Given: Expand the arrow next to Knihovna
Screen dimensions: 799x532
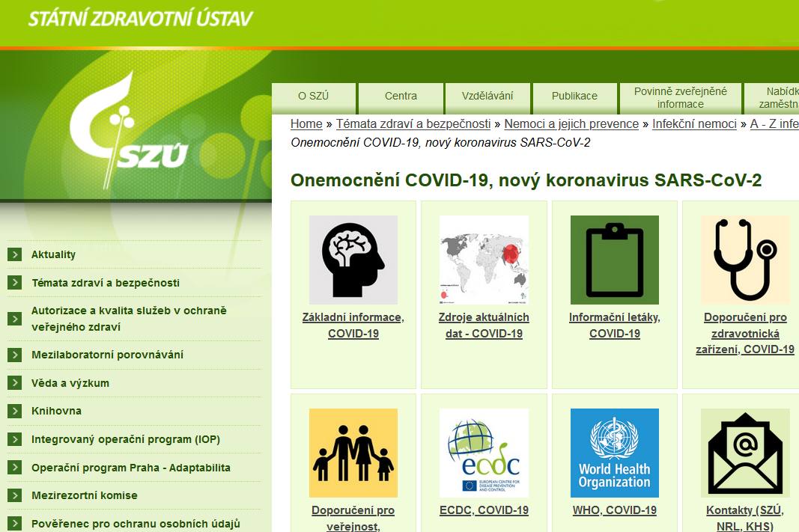Looking at the screenshot, I should pos(15,411).
